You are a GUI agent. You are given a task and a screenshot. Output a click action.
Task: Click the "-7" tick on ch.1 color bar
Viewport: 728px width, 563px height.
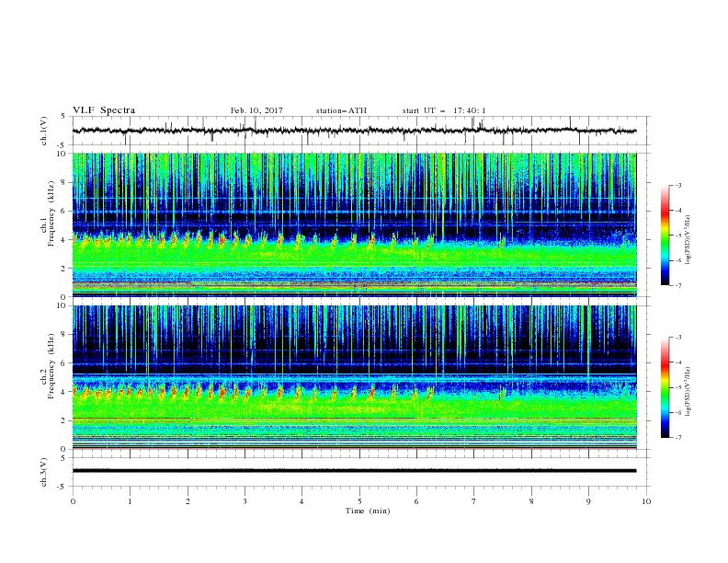pos(678,285)
